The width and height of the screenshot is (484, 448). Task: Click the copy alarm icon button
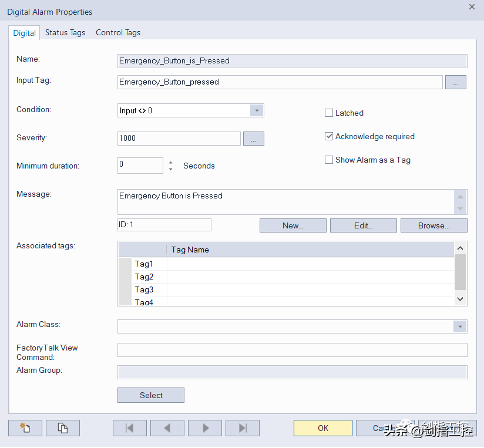point(63,428)
